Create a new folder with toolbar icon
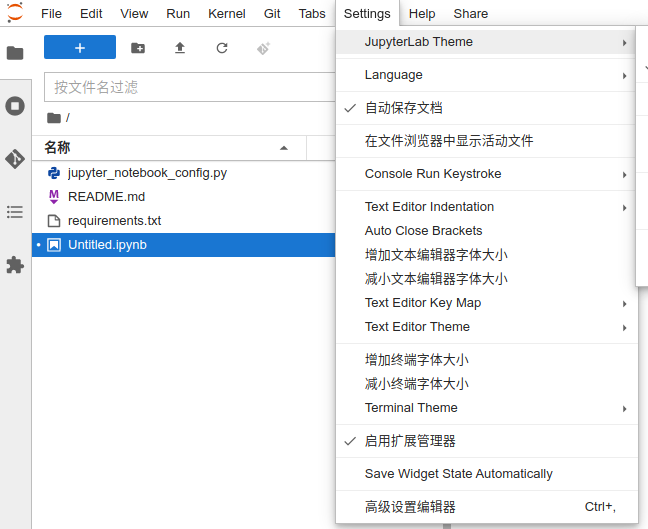 [x=138, y=48]
